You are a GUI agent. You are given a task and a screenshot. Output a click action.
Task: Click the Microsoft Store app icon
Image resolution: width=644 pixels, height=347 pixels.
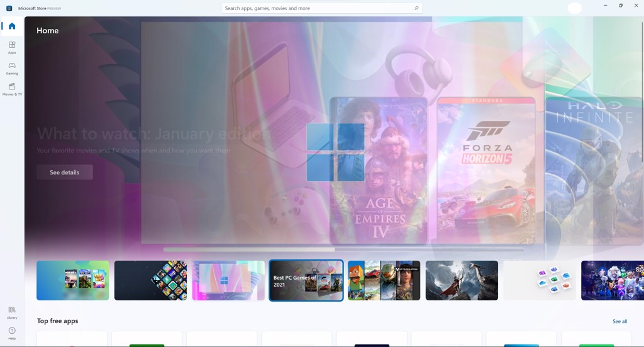tap(9, 8)
